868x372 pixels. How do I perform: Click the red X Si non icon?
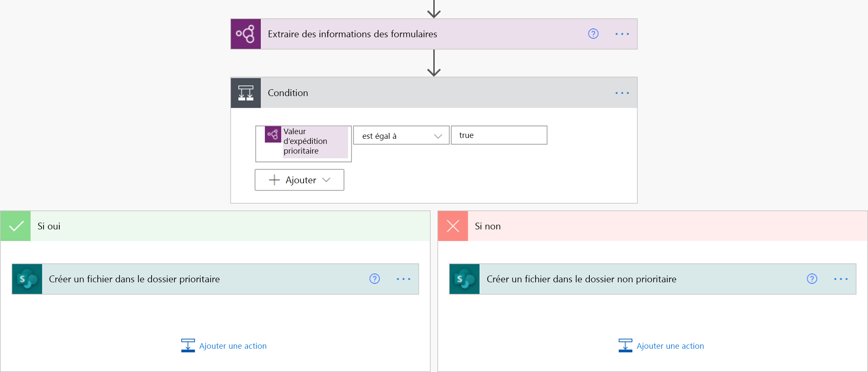pyautogui.click(x=453, y=226)
